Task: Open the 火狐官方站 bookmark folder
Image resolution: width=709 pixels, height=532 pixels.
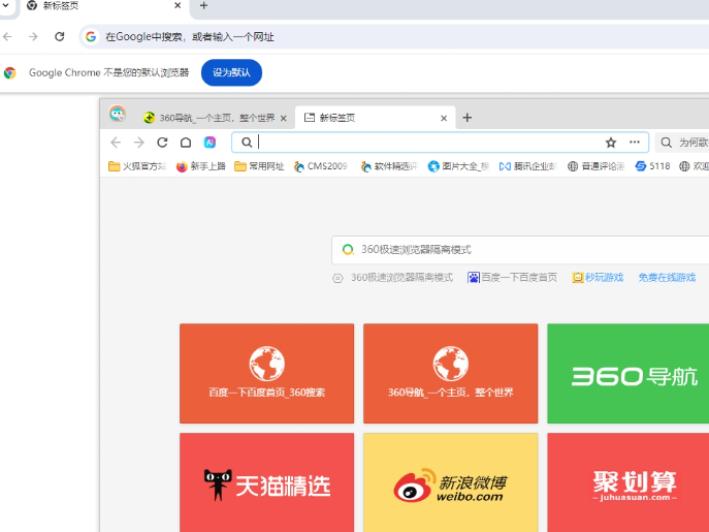Action: tap(137, 166)
